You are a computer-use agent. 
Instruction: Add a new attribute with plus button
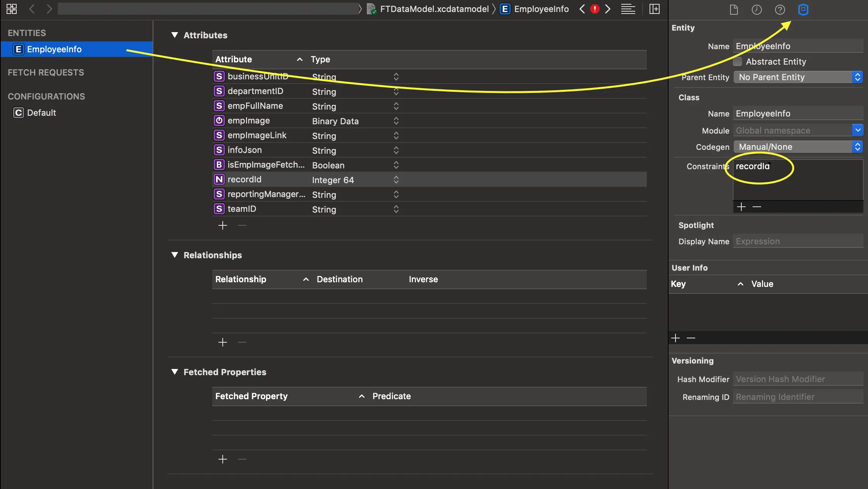[x=222, y=225]
